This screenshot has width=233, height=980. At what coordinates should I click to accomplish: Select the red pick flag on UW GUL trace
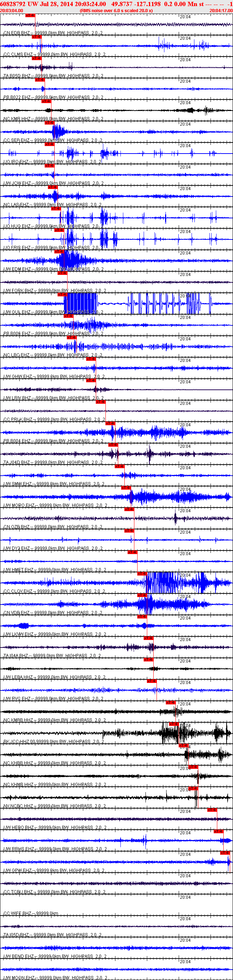point(62,295)
